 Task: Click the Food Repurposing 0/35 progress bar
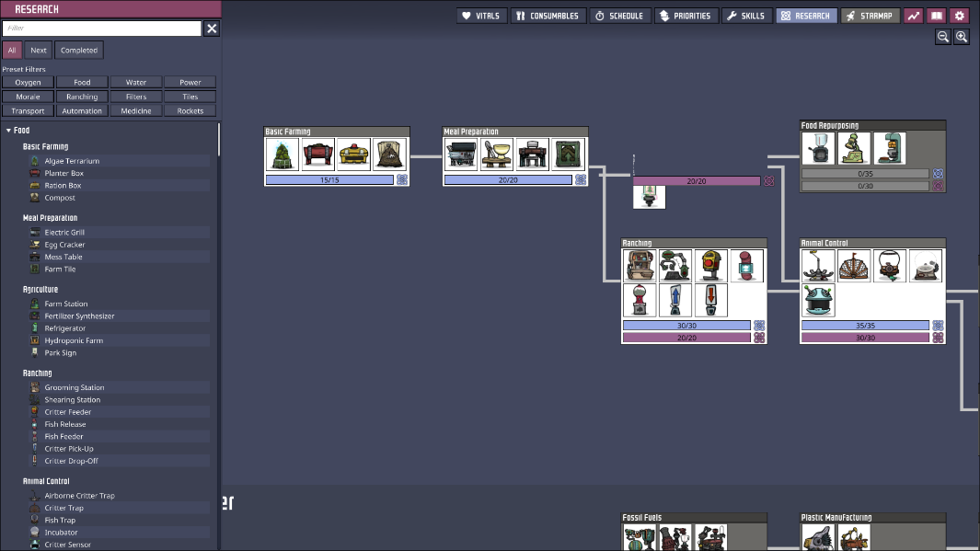(x=865, y=173)
